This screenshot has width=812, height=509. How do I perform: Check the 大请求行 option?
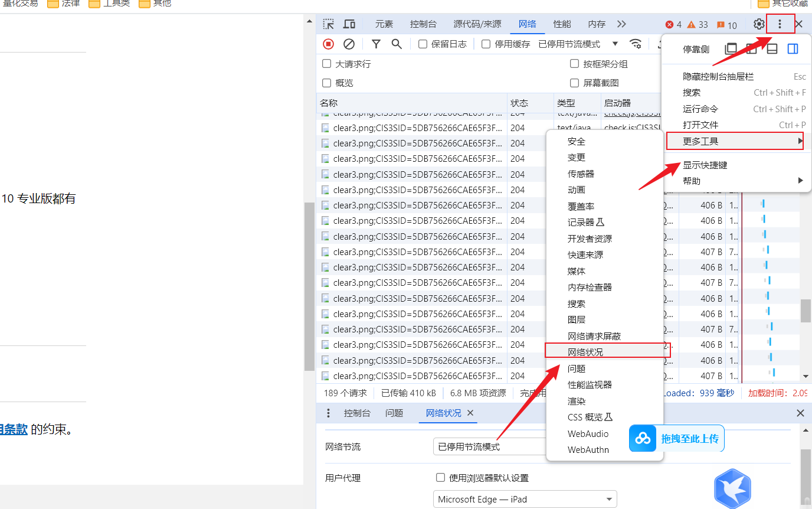[326, 64]
